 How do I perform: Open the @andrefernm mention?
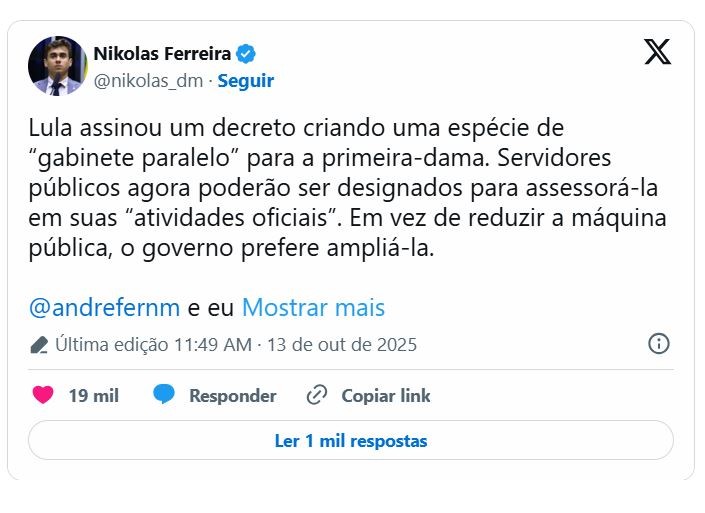105,307
